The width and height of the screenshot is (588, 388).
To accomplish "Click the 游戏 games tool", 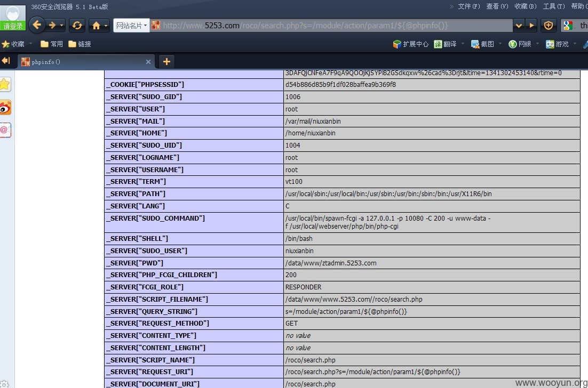I will tap(557, 44).
